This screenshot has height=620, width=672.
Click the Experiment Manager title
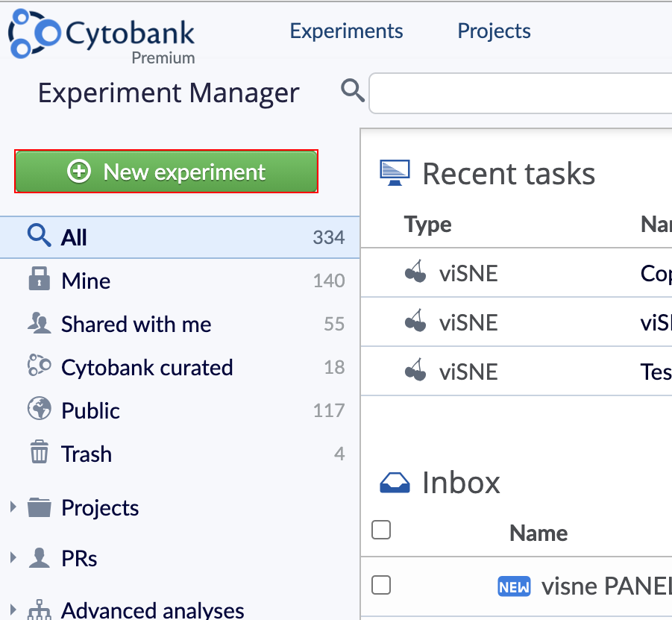click(169, 93)
